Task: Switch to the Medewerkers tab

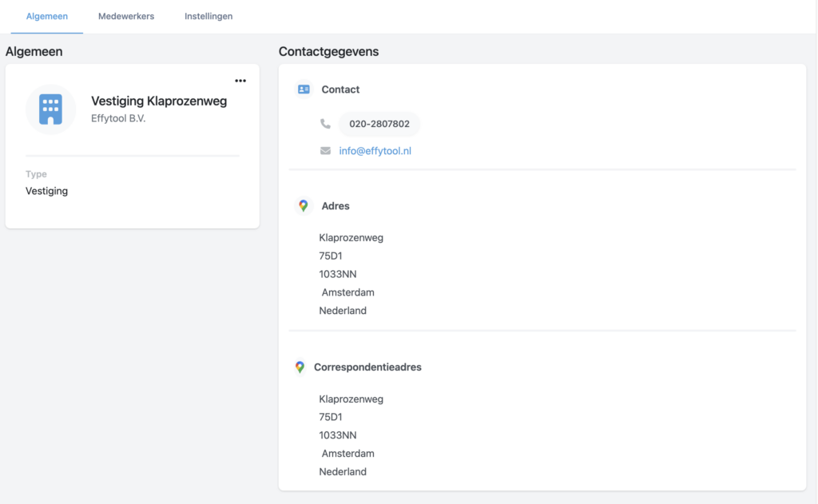Action: (125, 15)
